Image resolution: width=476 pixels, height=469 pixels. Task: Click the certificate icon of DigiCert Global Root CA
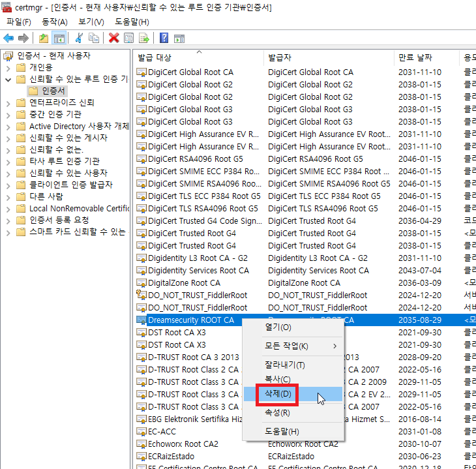(x=141, y=72)
